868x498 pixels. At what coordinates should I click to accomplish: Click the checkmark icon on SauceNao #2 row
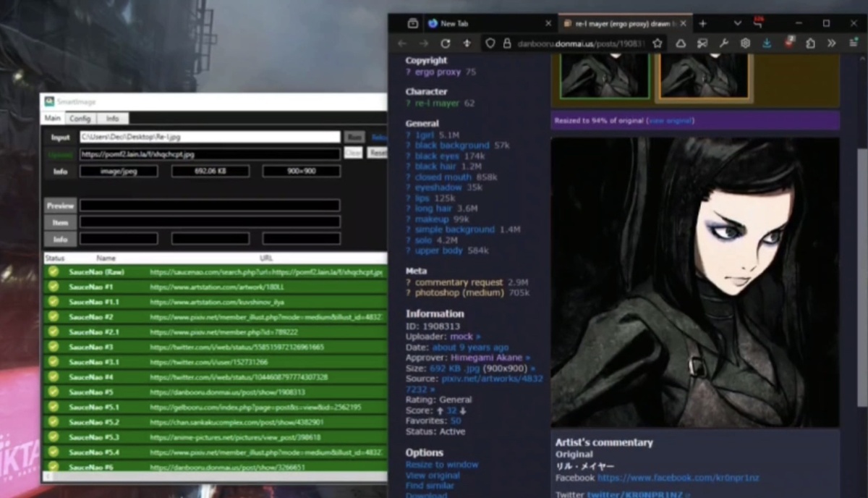54,316
